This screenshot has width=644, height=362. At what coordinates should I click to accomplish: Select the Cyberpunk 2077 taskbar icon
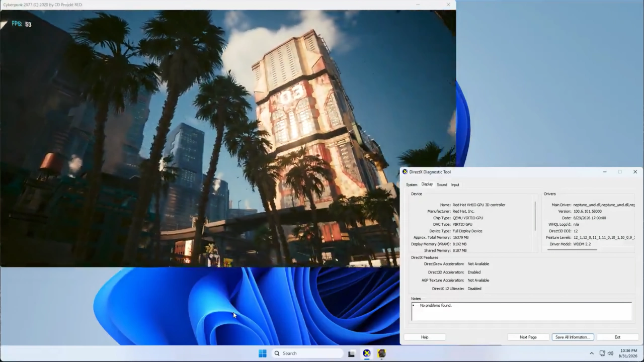tap(382, 353)
